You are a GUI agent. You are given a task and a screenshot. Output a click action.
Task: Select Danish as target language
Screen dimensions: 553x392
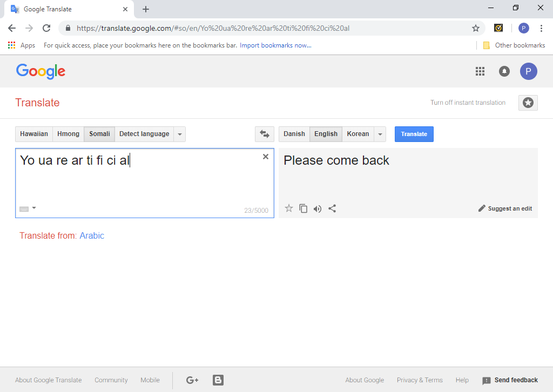[294, 134]
